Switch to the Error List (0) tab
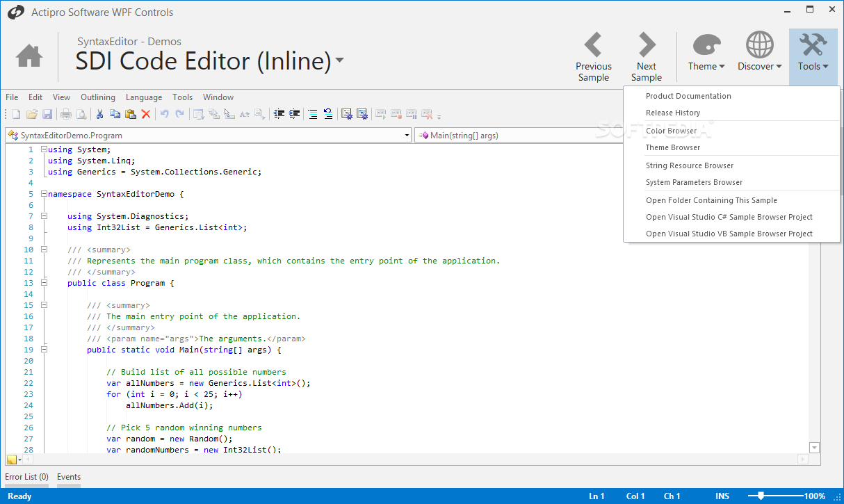Image resolution: width=844 pixels, height=504 pixels. (26, 477)
